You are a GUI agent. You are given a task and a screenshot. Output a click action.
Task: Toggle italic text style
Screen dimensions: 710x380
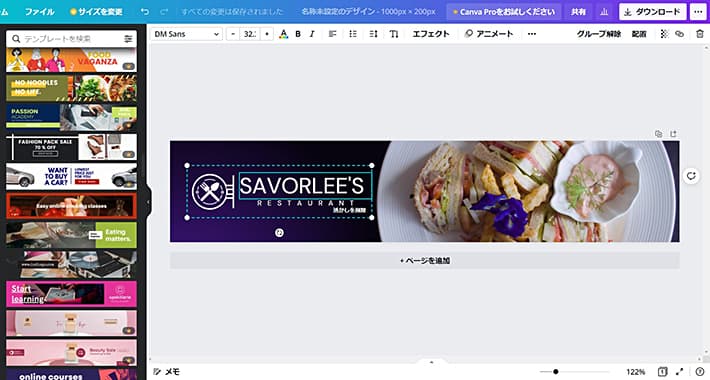312,34
